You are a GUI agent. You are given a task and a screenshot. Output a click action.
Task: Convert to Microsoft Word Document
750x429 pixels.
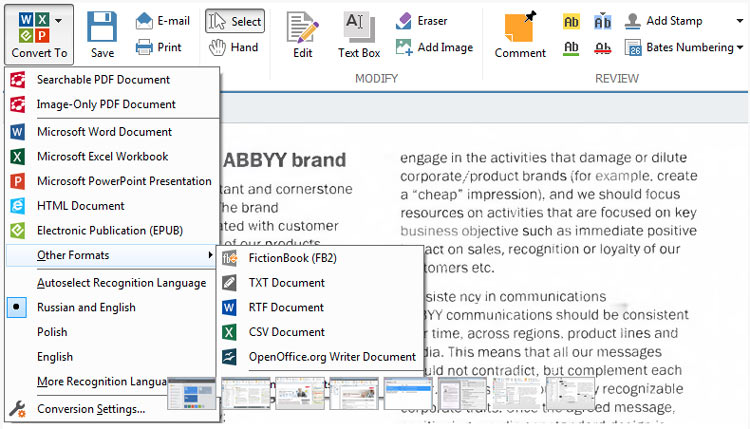[113, 132]
